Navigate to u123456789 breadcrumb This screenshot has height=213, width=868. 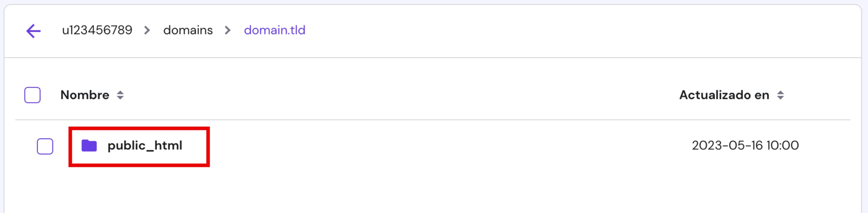pos(97,30)
